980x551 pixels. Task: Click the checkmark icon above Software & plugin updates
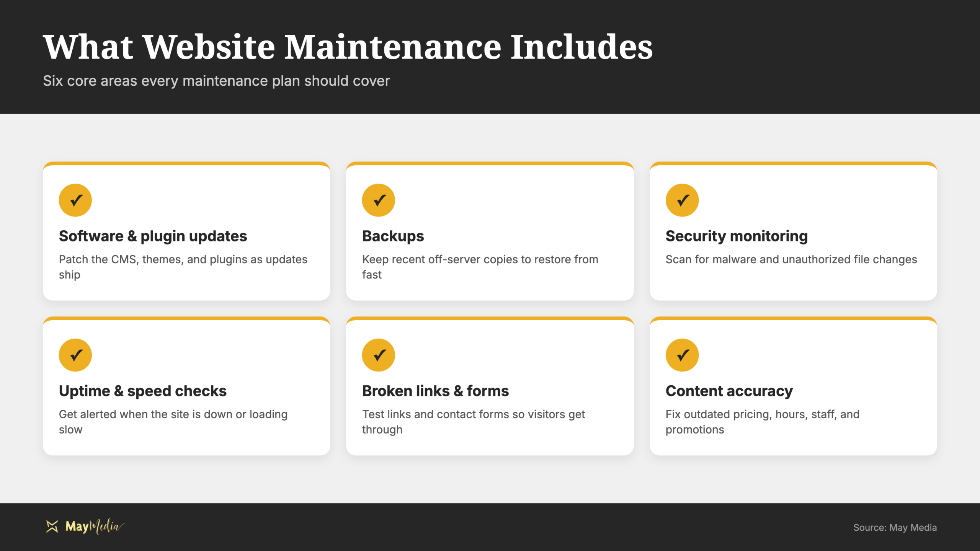tap(75, 200)
